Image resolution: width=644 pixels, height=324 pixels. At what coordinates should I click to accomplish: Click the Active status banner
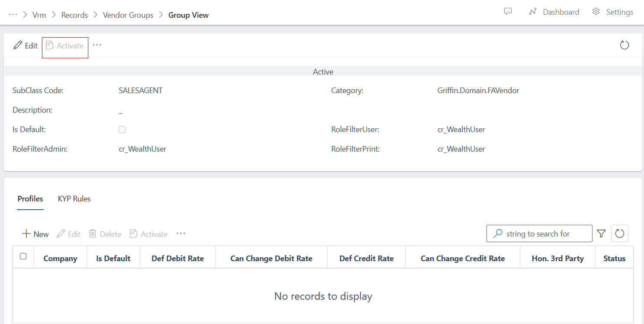323,71
